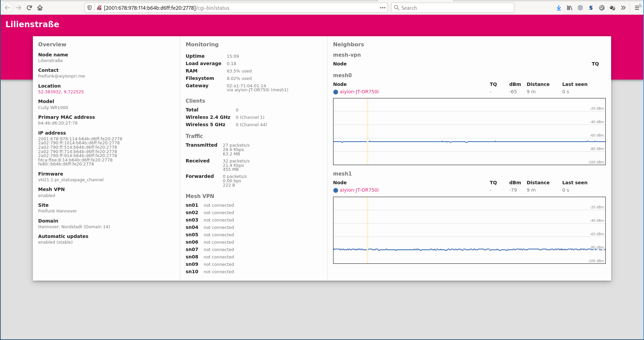Click the blue dot beside mesh0 neighbor
The width and height of the screenshot is (644, 340).
coord(335,92)
